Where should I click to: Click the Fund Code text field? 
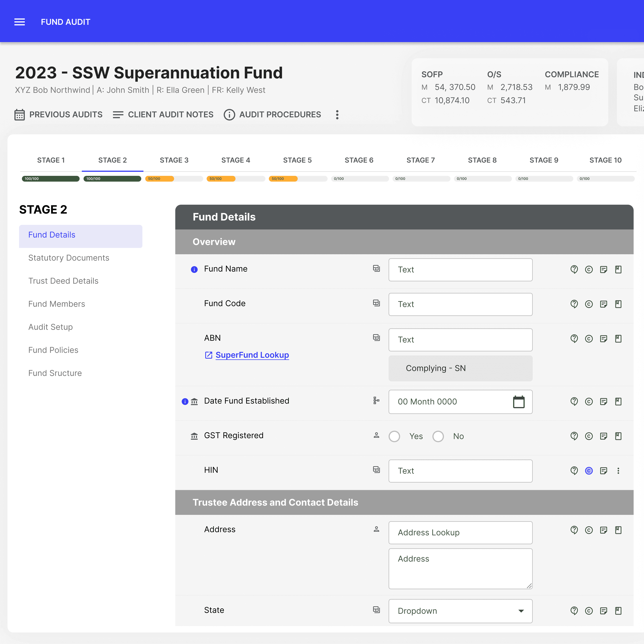click(x=460, y=304)
